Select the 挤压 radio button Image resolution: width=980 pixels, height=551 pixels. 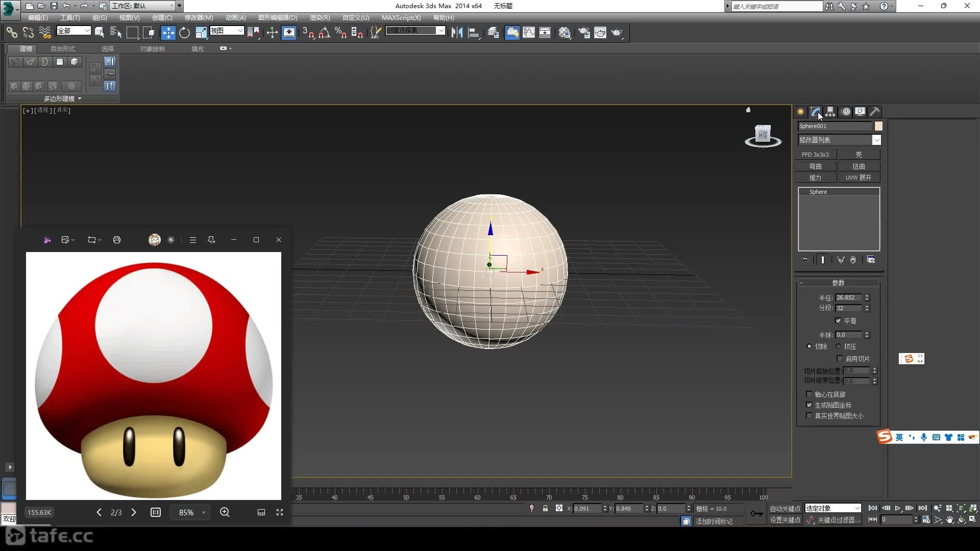(x=838, y=346)
